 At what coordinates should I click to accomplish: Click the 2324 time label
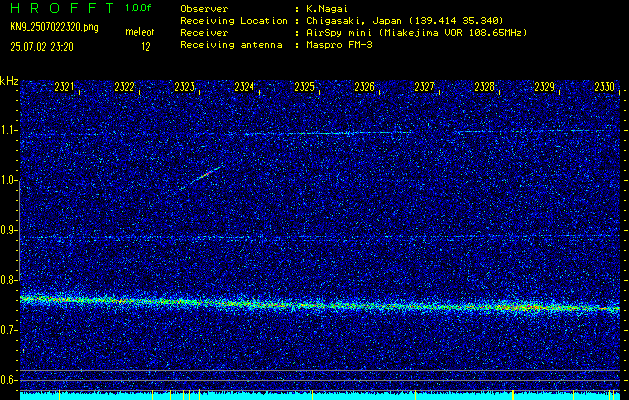(244, 87)
